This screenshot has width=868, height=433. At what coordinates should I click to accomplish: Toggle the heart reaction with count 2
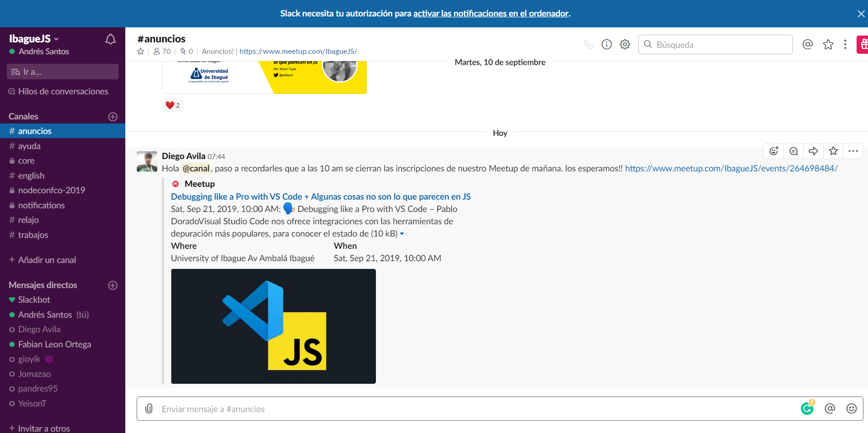click(x=173, y=105)
